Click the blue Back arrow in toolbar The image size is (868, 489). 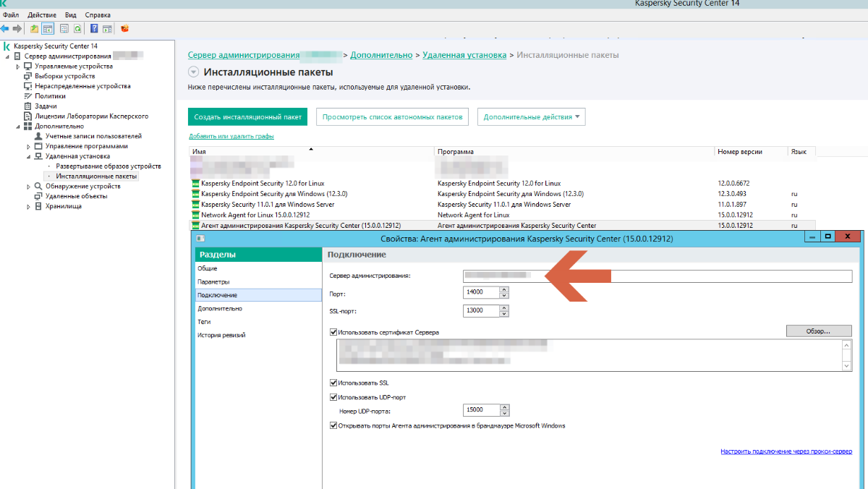[x=5, y=29]
